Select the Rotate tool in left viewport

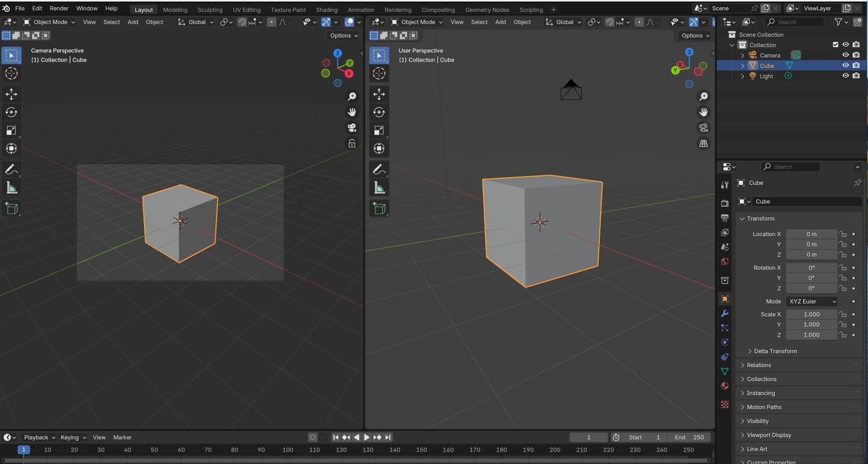pos(11,112)
